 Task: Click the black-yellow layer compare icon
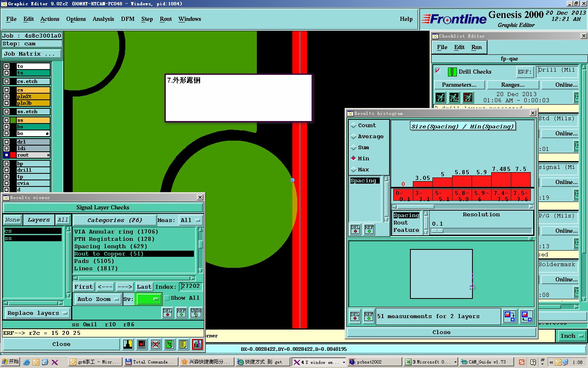pyautogui.click(x=128, y=344)
